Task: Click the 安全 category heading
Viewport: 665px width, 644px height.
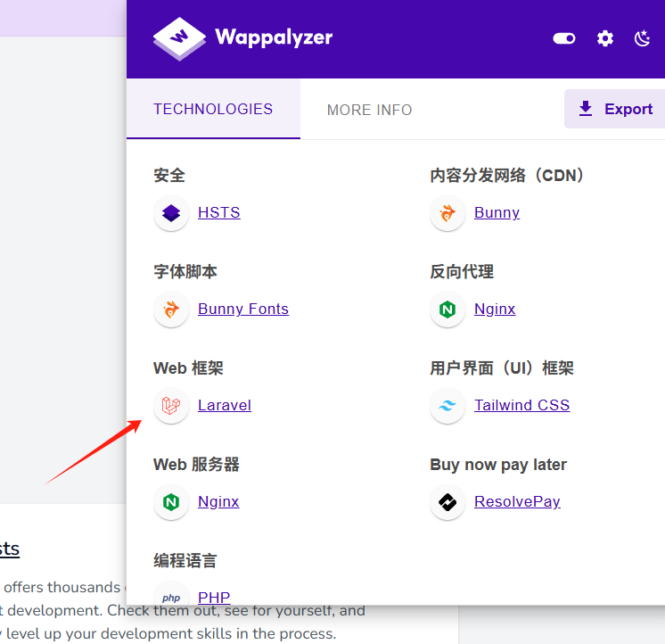Action: 169,175
